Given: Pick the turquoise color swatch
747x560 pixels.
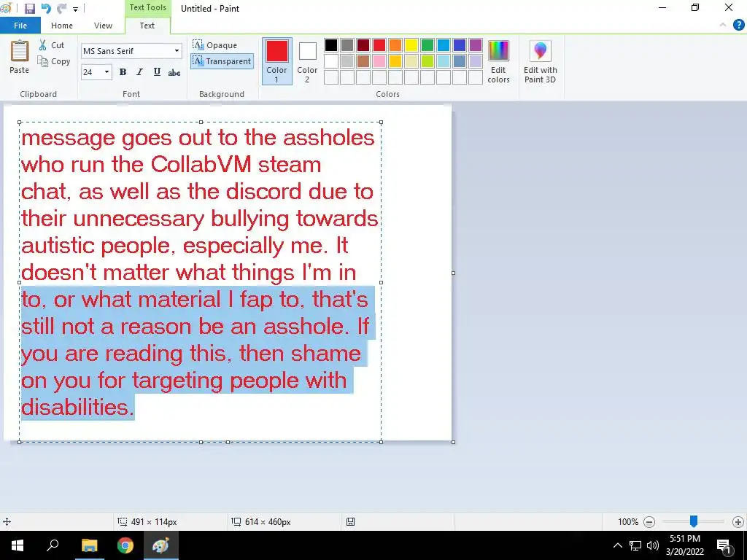Looking at the screenshot, I should tap(444, 45).
